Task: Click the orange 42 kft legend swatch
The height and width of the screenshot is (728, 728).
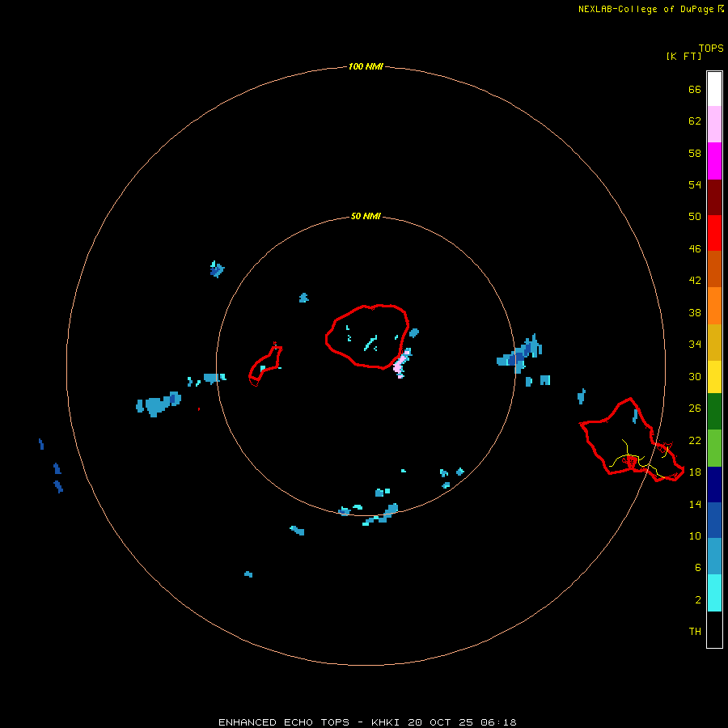Action: (x=714, y=305)
